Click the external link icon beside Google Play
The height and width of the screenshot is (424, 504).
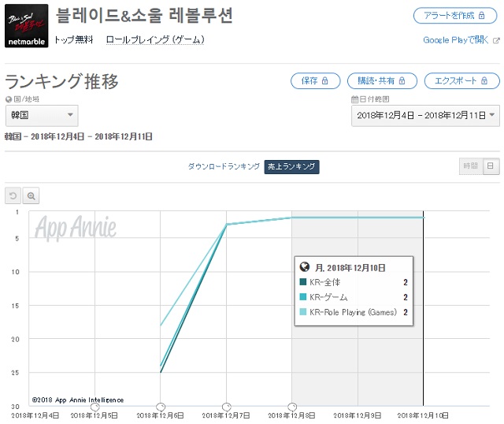coord(496,40)
